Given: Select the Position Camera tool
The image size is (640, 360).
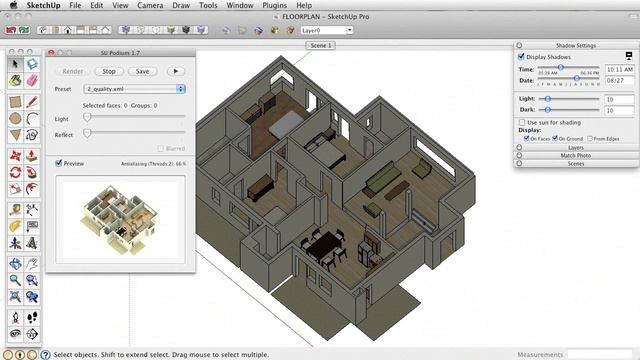Looking at the screenshot, I should (16, 318).
